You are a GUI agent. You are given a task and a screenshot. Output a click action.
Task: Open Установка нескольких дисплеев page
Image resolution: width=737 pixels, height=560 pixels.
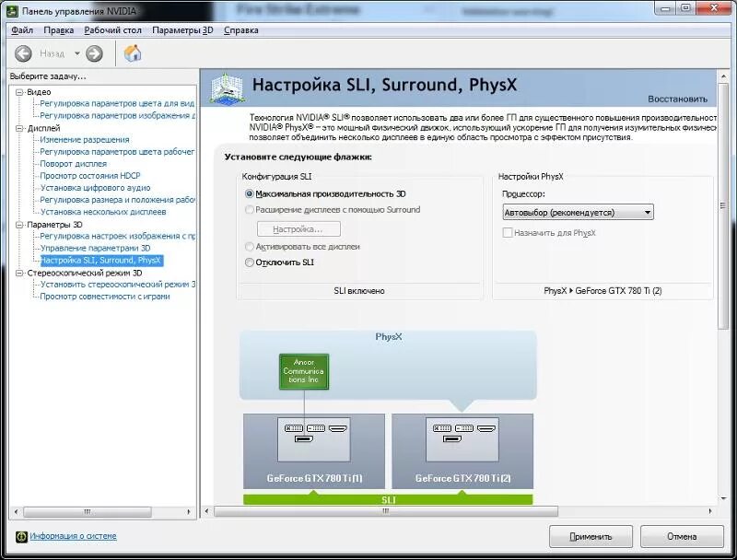[103, 212]
